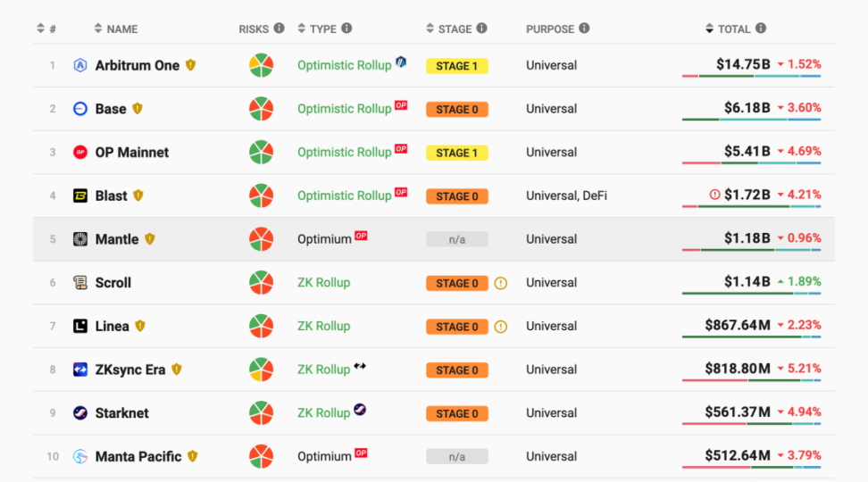Click the ZKsync Era logo icon
Viewport: 868px width, 482px height.
pyautogui.click(x=80, y=370)
